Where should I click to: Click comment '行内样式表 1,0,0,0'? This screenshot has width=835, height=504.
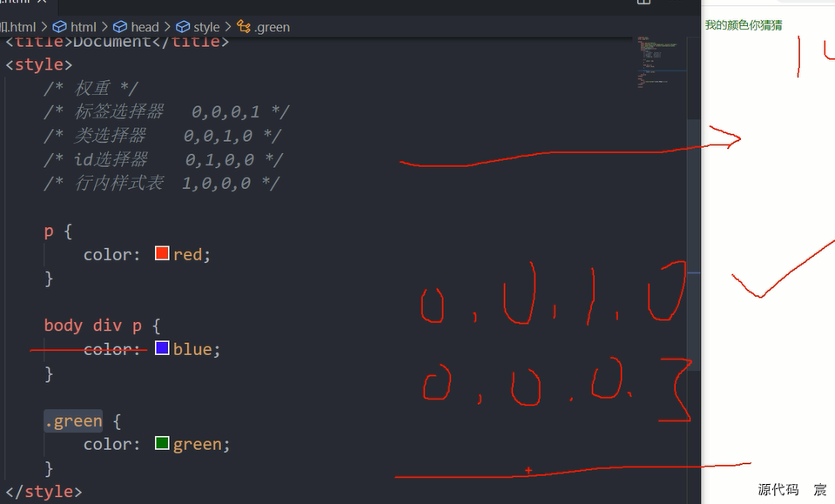coord(162,183)
